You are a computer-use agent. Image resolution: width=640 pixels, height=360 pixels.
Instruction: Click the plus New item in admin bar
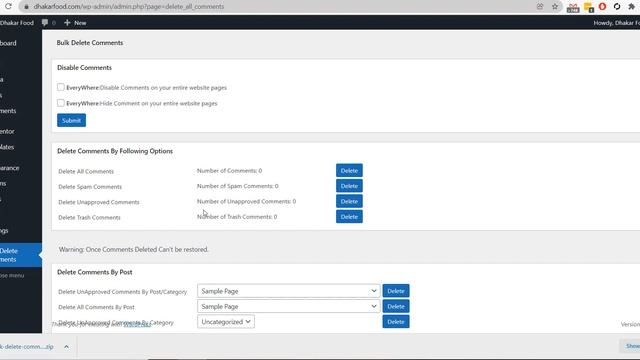pos(75,23)
